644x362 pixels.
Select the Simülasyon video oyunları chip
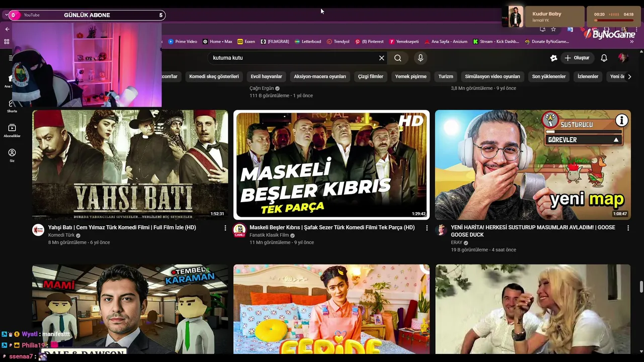[x=493, y=76]
